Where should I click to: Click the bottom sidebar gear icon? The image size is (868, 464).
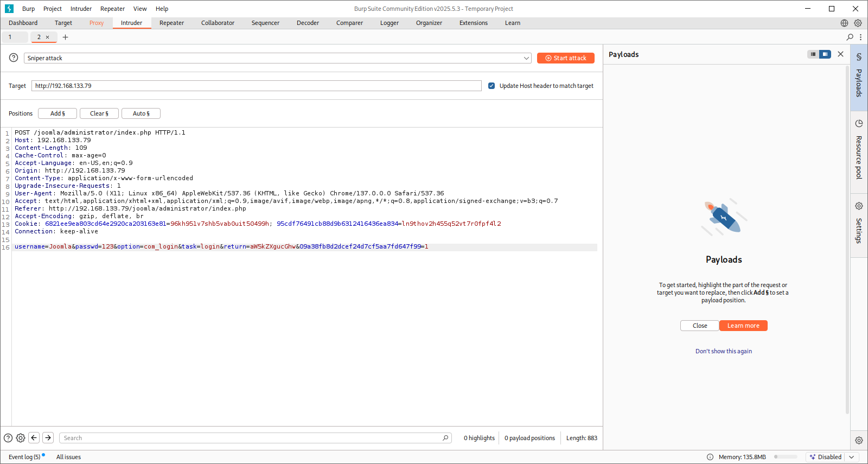(x=859, y=440)
